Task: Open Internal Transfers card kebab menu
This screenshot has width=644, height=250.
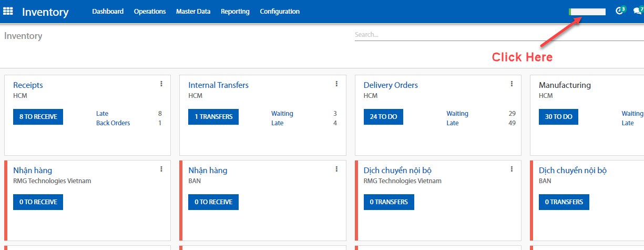Action: pos(336,84)
